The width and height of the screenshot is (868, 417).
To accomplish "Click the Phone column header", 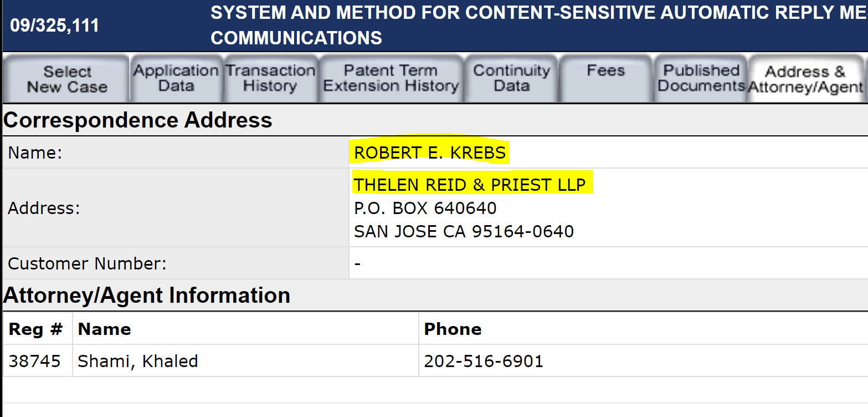I will click(453, 329).
